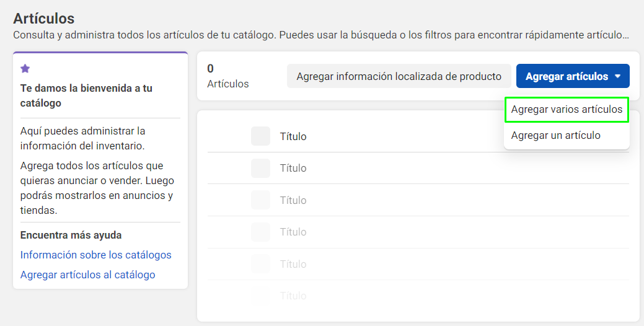The width and height of the screenshot is (644, 326).
Task: Open Información sobre los catálogos link
Action: tap(95, 255)
